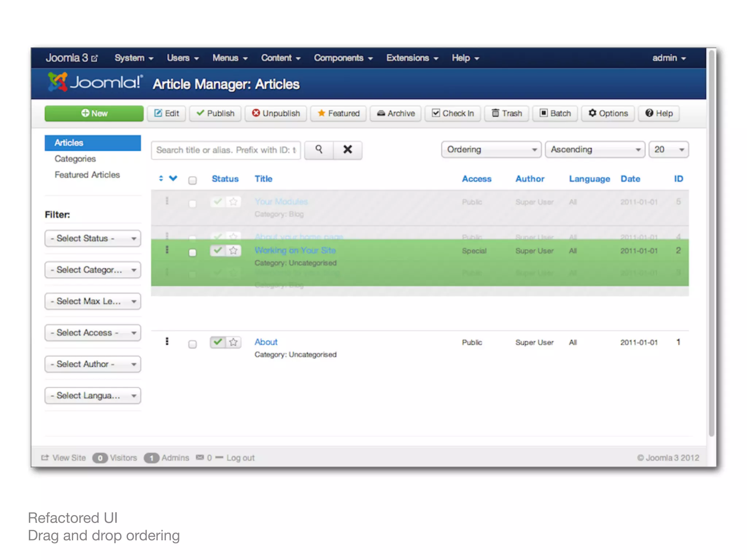Toggle featured star for About article
Image resolution: width=747 pixels, height=560 pixels.
[233, 342]
